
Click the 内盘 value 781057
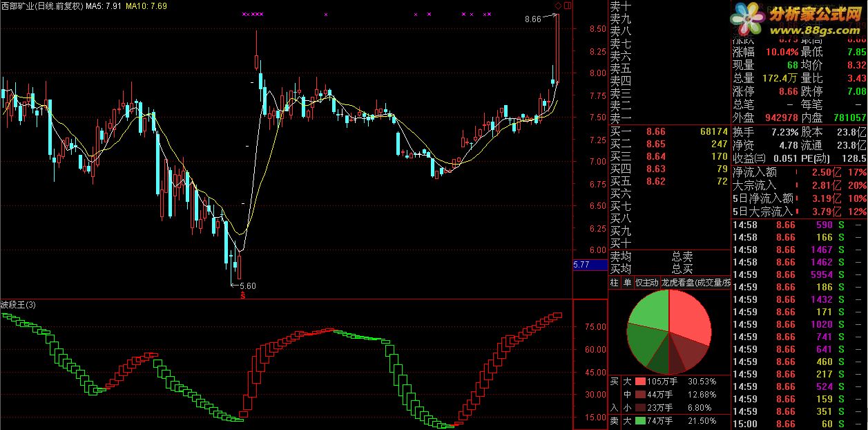849,118
